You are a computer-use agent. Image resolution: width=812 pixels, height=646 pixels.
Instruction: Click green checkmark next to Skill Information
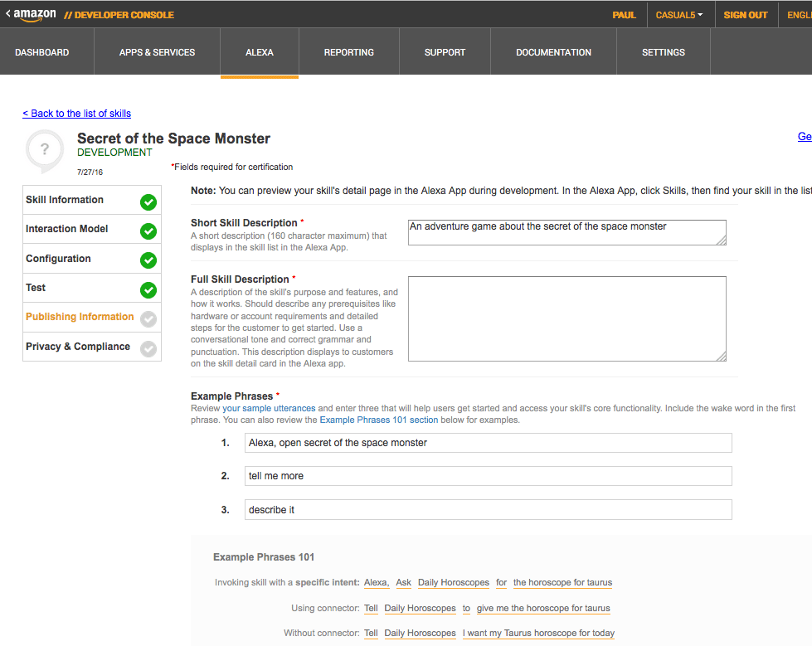click(148, 202)
